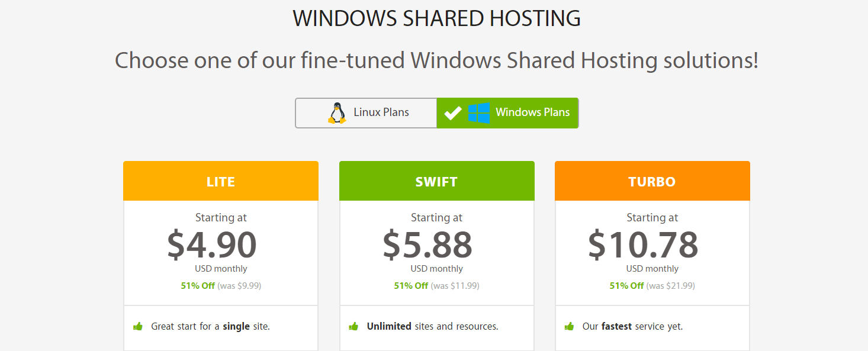Click the white checkmark in Windows Plans

coord(453,113)
